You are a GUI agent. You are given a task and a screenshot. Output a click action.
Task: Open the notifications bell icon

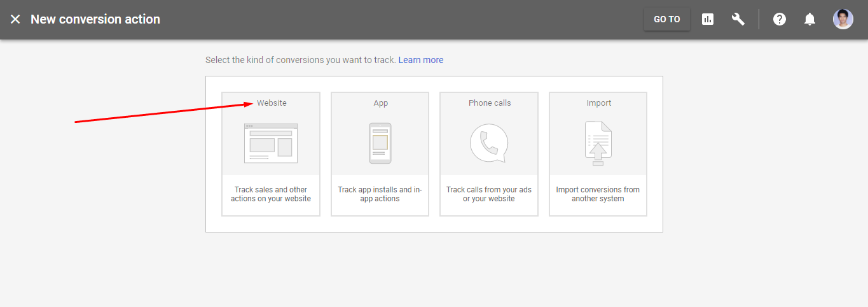(x=809, y=19)
